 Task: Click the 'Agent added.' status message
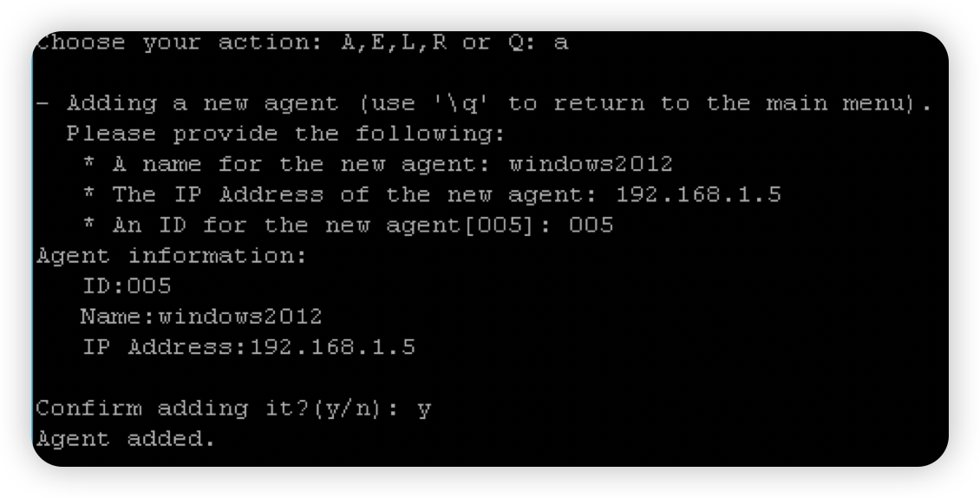coord(126,438)
